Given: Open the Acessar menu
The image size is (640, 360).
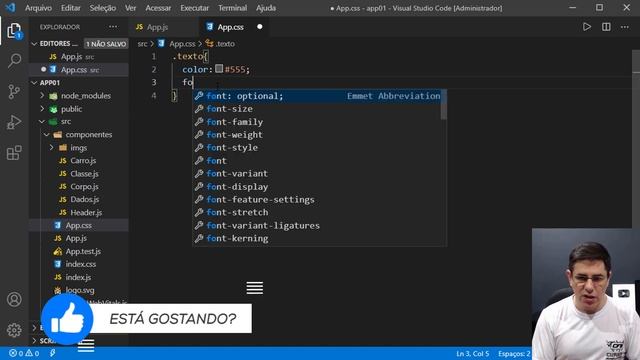Looking at the screenshot, I should 158,8.
